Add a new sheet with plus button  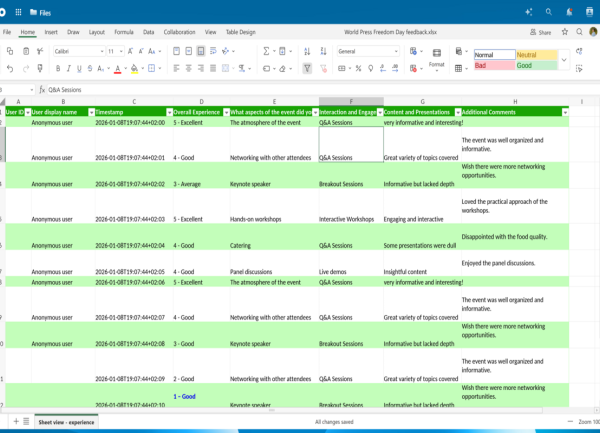(x=16, y=422)
